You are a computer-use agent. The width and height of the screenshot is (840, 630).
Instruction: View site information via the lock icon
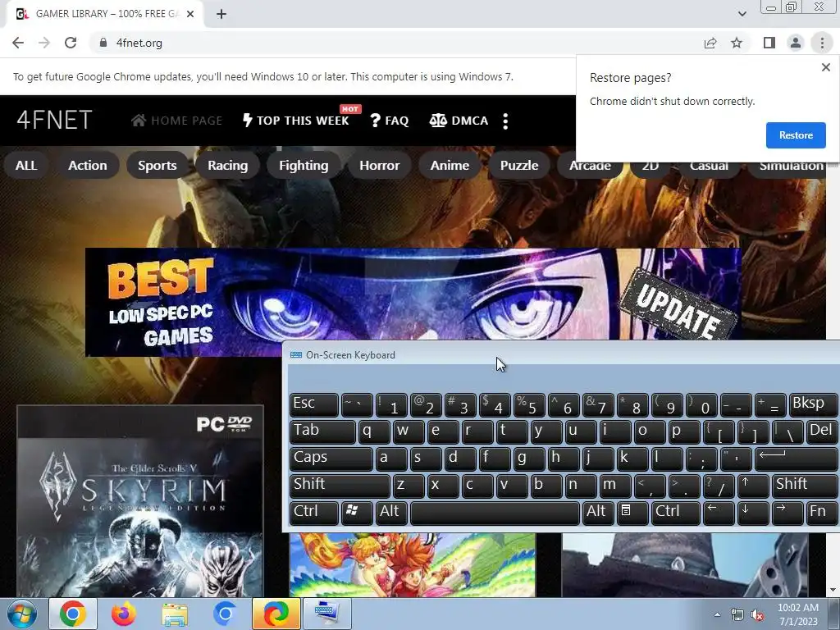pyautogui.click(x=103, y=43)
